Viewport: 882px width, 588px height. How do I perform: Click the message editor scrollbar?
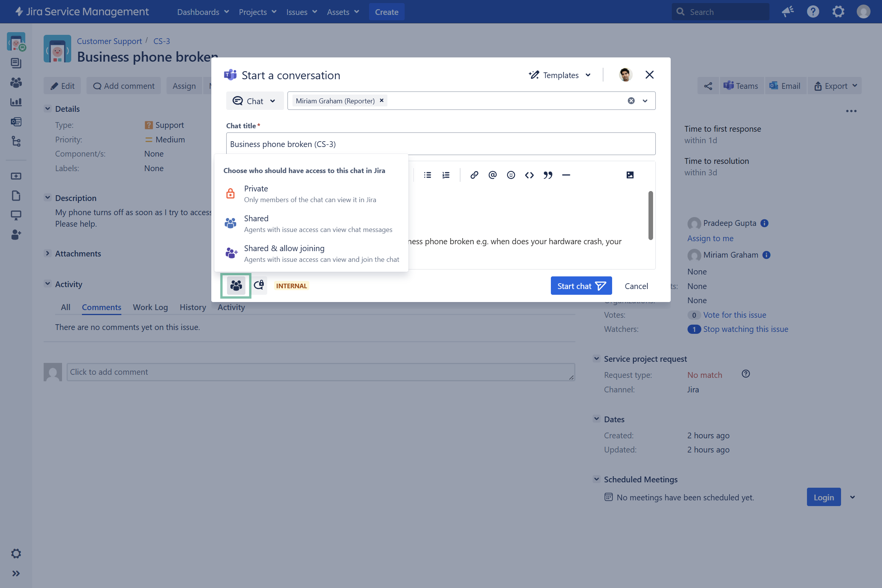(650, 215)
